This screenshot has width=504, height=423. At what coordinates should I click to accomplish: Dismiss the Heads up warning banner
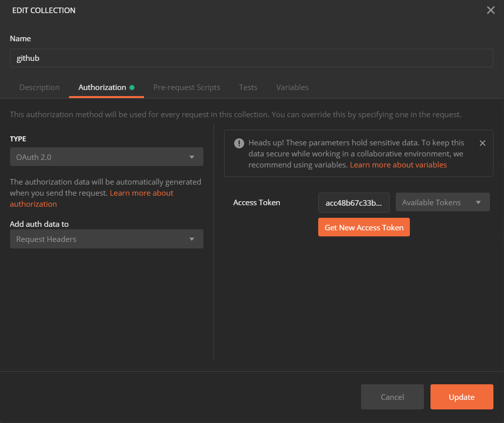(x=482, y=143)
